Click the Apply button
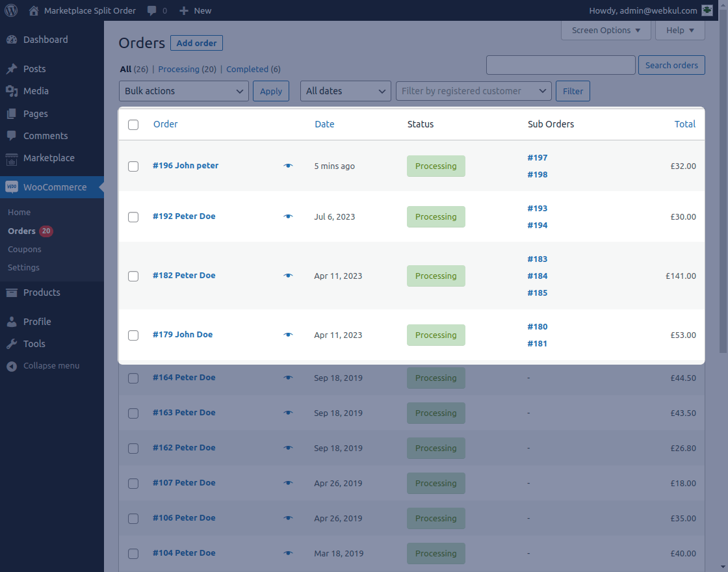728x572 pixels. [x=270, y=91]
